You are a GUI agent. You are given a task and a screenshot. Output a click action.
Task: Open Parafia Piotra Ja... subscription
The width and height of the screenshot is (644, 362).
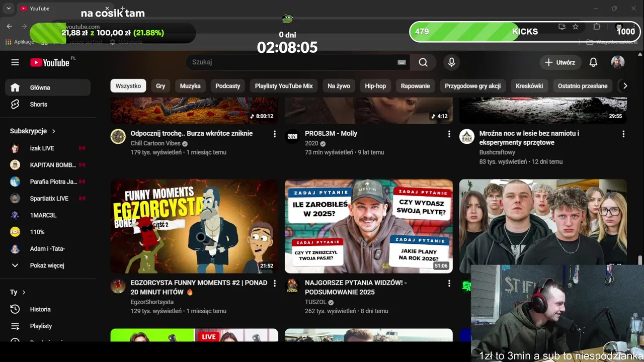pyautogui.click(x=48, y=182)
